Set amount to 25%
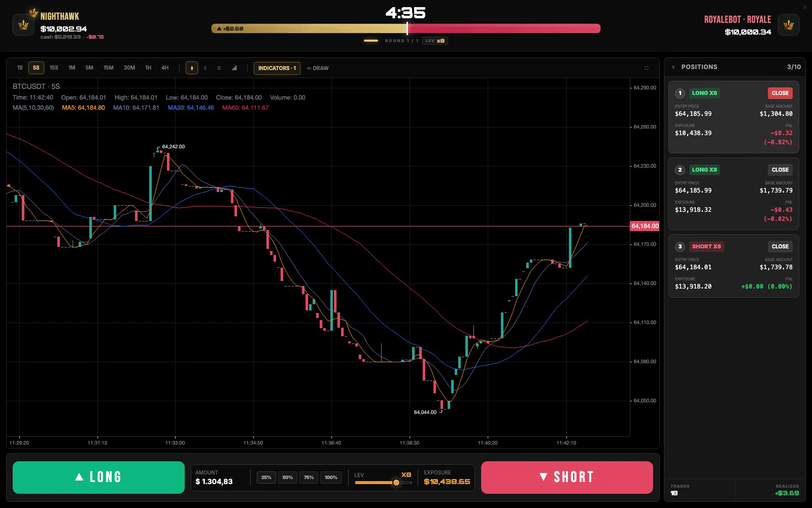 [266, 478]
